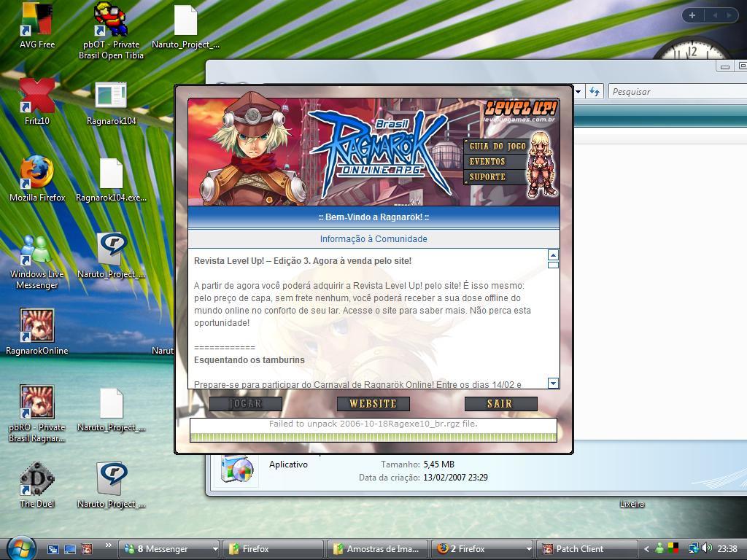This screenshot has height=560, width=747.
Task: Launch pbOT Private Brasil Open Tibia shortcut
Action: pos(111,31)
